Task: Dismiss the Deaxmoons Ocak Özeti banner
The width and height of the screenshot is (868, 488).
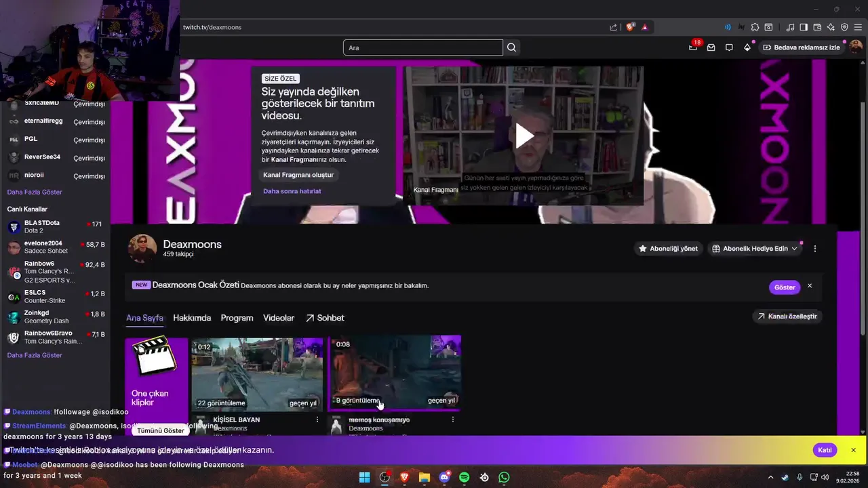Action: tap(810, 286)
